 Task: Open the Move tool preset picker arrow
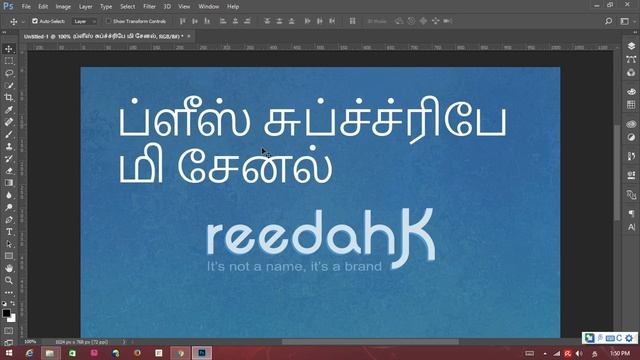23,21
